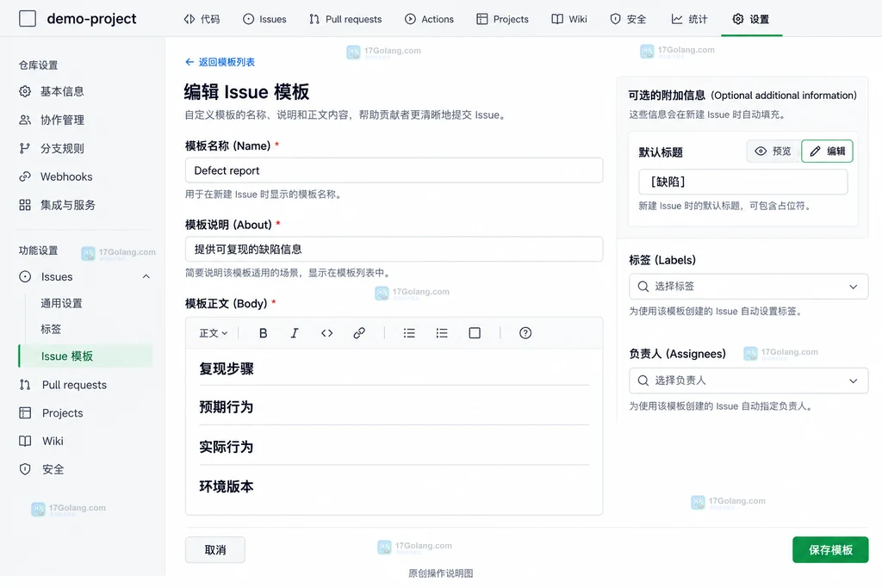Click the back arrow icon beside 返回模板列表

[x=189, y=62]
